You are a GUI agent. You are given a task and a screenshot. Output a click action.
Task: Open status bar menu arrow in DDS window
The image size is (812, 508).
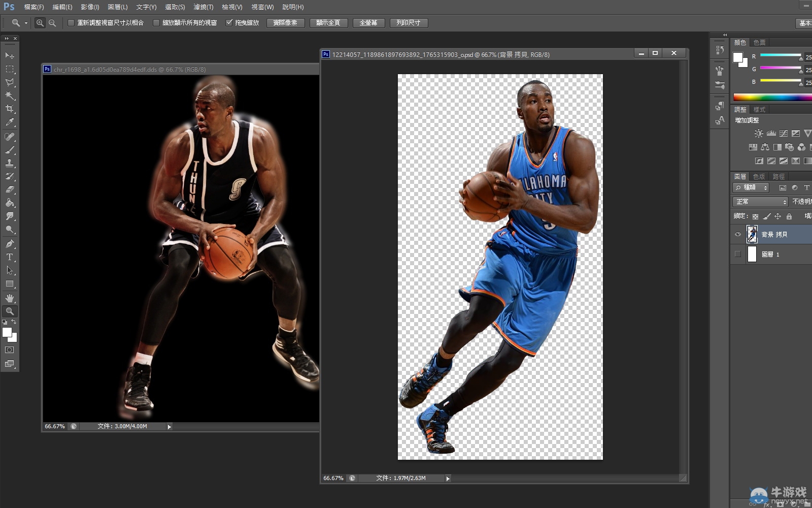tap(170, 427)
